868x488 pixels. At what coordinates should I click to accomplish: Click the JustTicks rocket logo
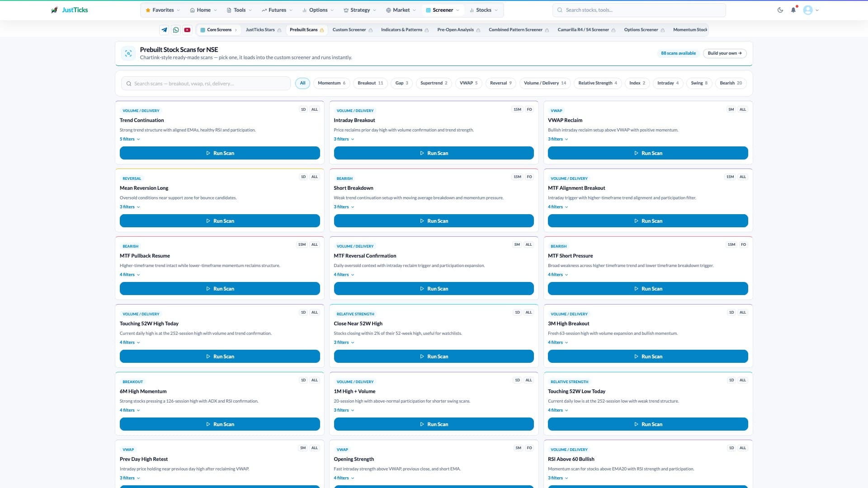(x=54, y=10)
